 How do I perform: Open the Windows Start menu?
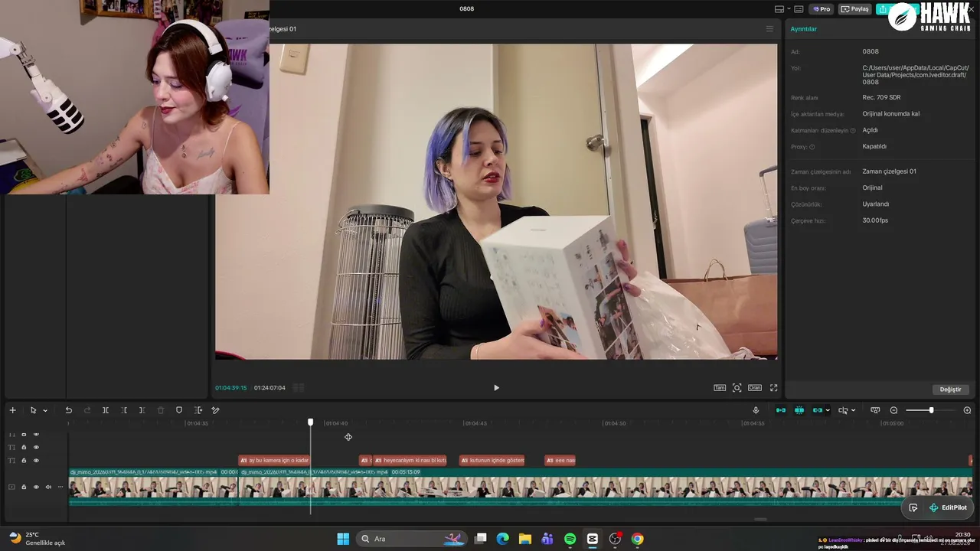[x=343, y=539]
